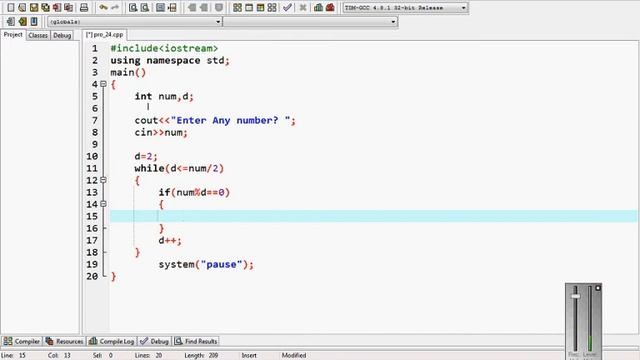Compile the program with Compile icon
This screenshot has width=640, height=360.
point(237,7)
